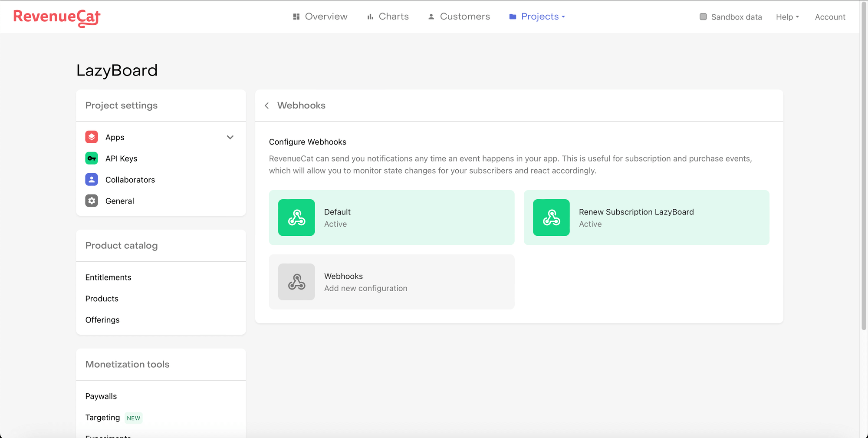Toggle the Sandbox data checkbox

pyautogui.click(x=703, y=17)
